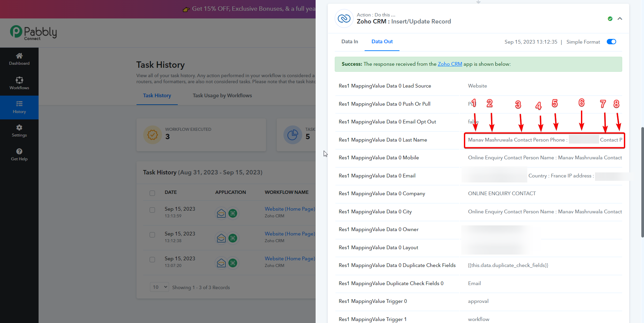
Task: Open the Workflows sidebar icon
Action: 19,80
